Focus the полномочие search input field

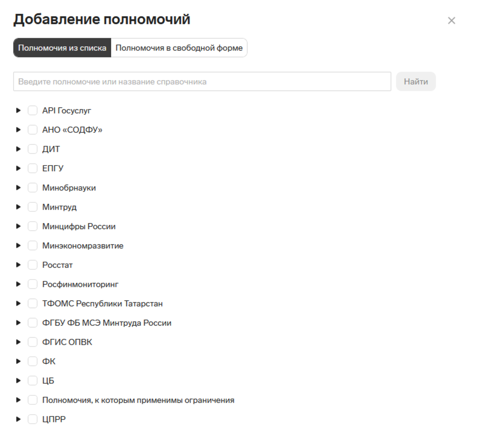202,81
